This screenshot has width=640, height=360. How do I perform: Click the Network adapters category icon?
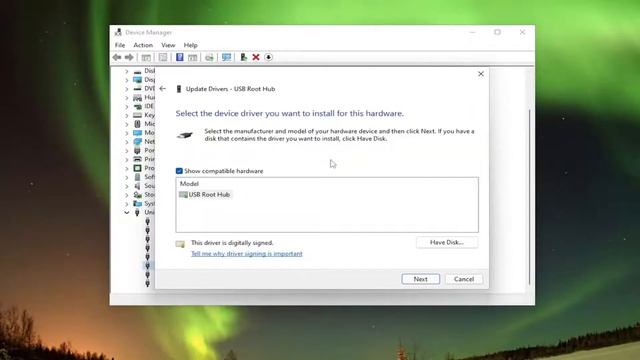138,142
